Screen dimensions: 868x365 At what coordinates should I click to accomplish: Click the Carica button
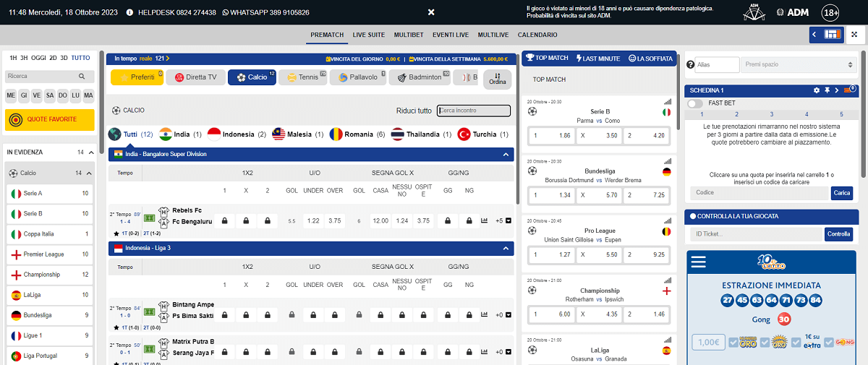point(842,193)
